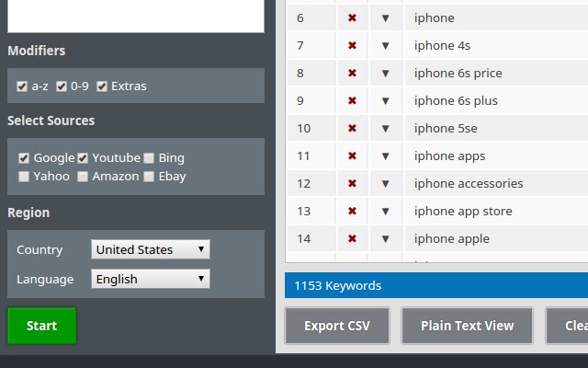
Task: Delete the 'iphone 6s plus' row
Action: 352,100
